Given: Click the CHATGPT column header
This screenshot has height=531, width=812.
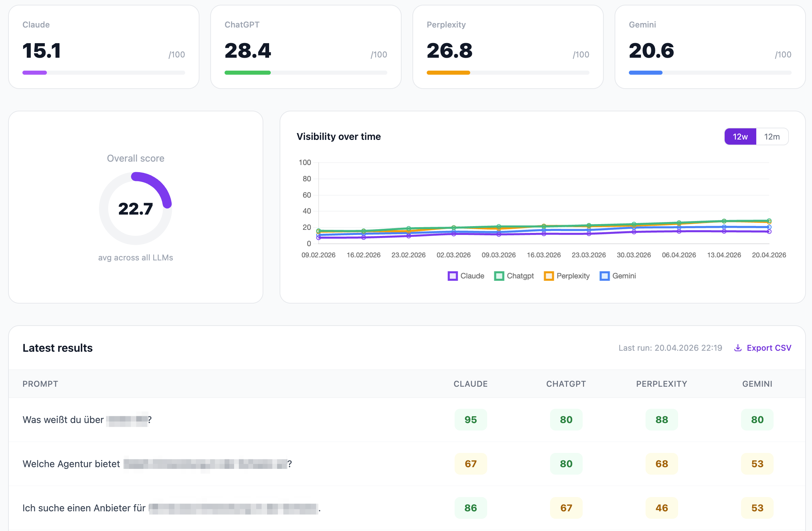Looking at the screenshot, I should (566, 384).
